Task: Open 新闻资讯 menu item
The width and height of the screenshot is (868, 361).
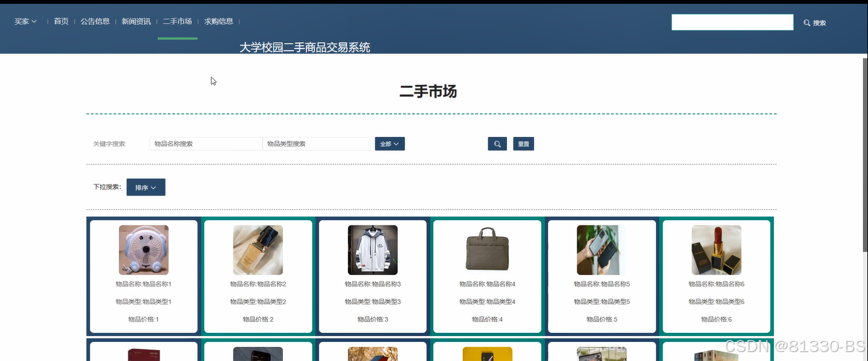Action: (x=137, y=22)
